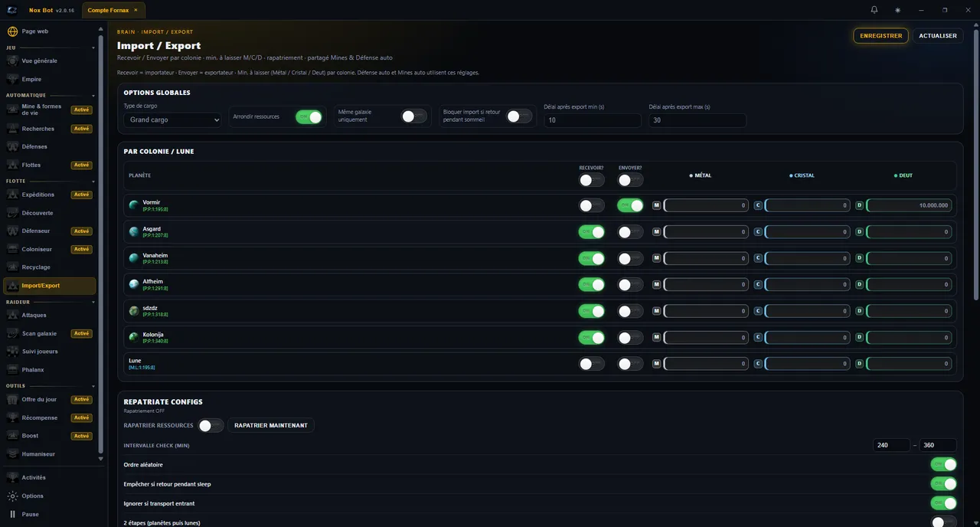Open the Scan galaxie sidebar icon

point(12,333)
